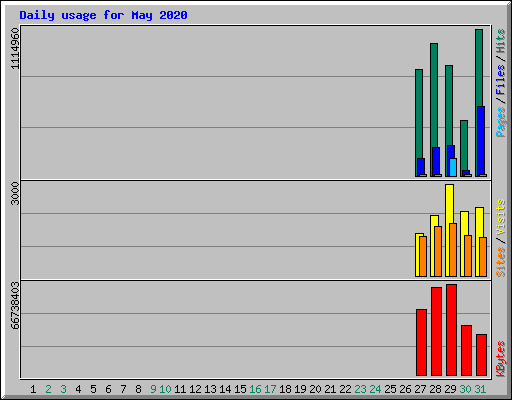Click the 1114960 axis value
Viewport: 512px width, 400px height.
(15, 49)
